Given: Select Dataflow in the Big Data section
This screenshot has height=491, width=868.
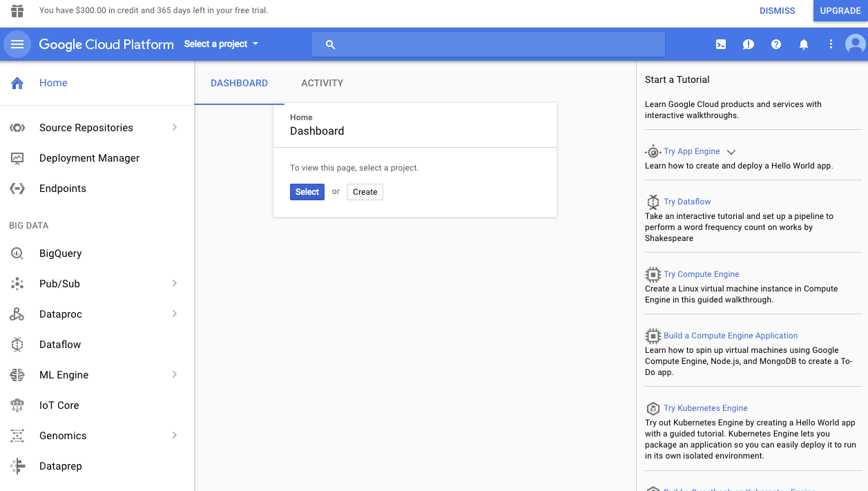Looking at the screenshot, I should tap(60, 345).
